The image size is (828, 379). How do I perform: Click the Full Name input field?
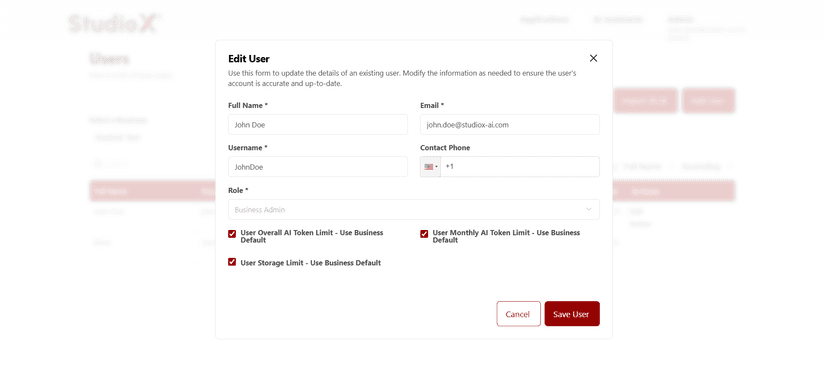tap(317, 125)
